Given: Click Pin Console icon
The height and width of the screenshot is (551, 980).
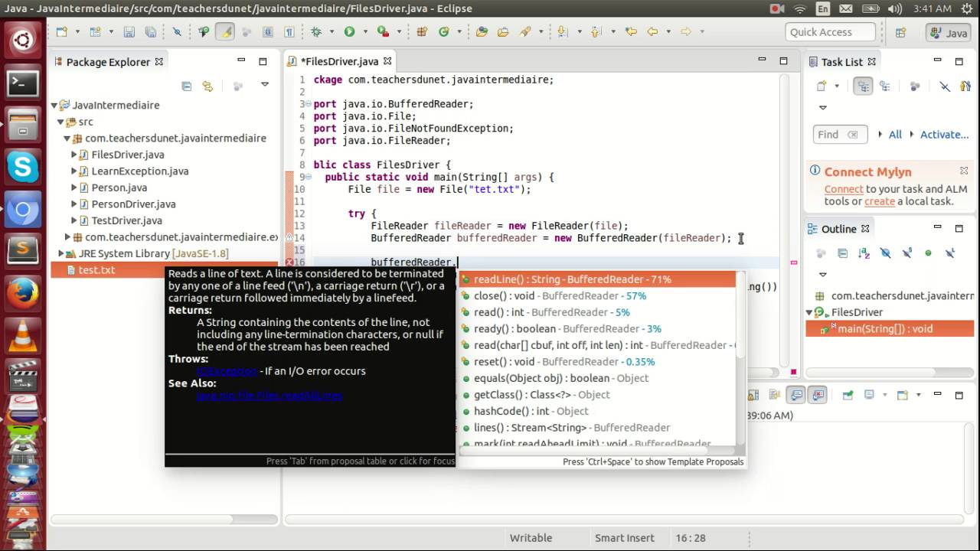Looking at the screenshot, I should tap(848, 395).
